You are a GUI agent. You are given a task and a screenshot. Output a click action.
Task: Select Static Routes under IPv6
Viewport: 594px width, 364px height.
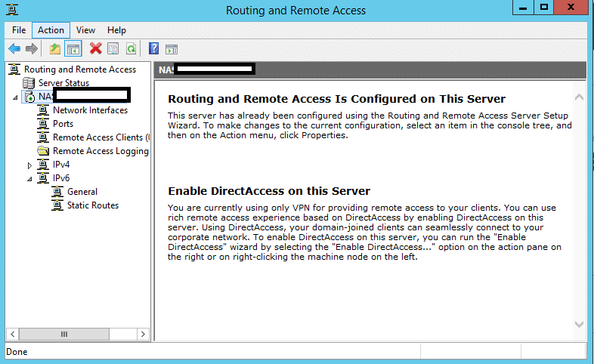click(x=93, y=205)
